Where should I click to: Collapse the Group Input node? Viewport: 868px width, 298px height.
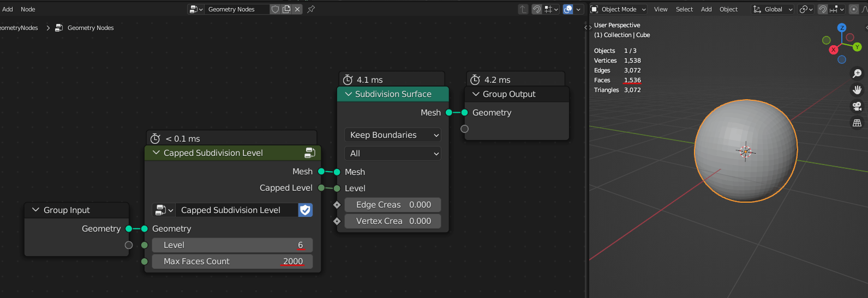click(36, 210)
